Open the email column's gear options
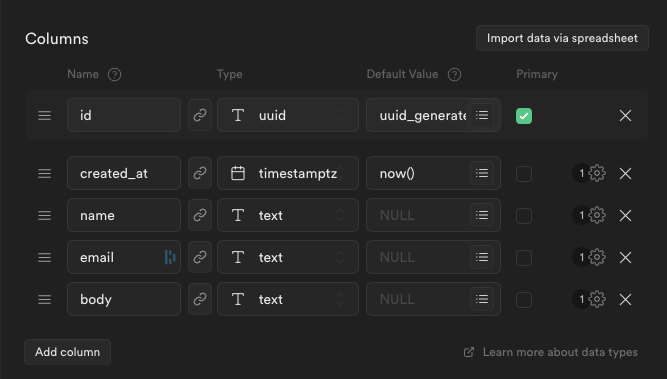The height and width of the screenshot is (379, 667). tap(597, 257)
